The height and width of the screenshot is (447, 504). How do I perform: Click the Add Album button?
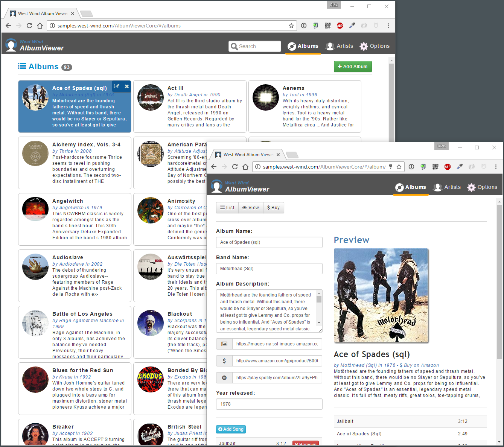353,67
